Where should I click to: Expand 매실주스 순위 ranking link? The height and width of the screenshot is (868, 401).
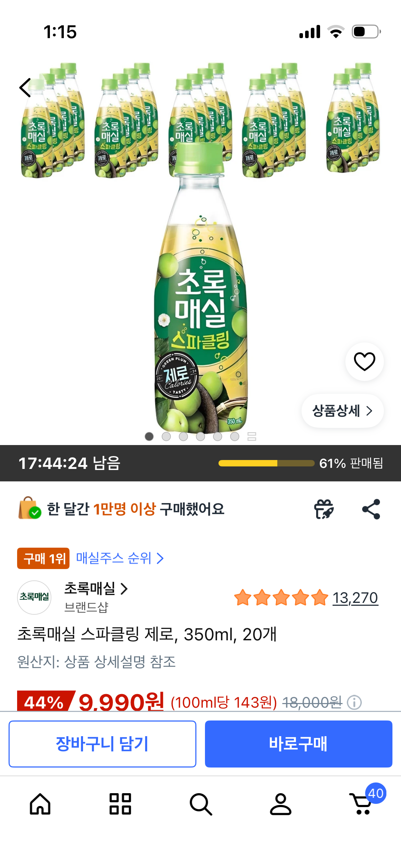[120, 558]
